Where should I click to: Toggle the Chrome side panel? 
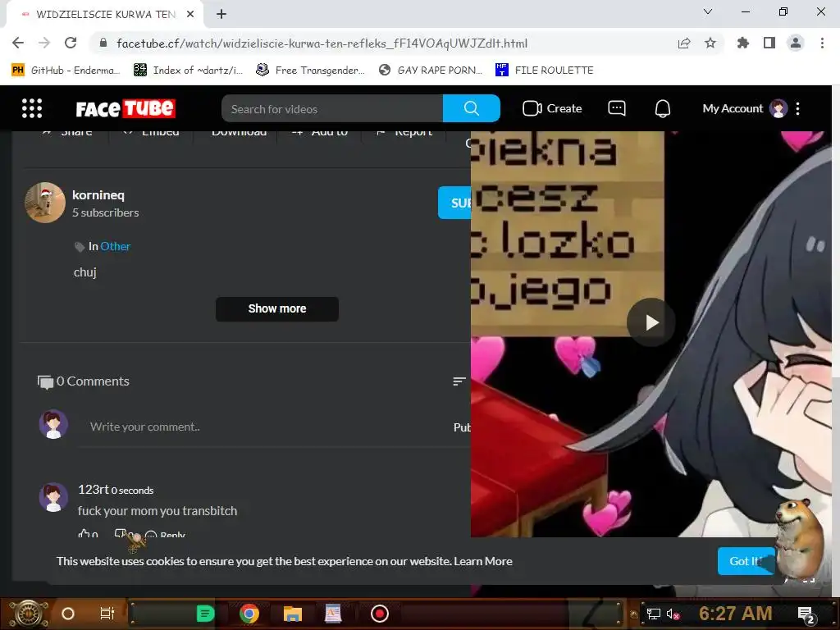pyautogui.click(x=769, y=43)
